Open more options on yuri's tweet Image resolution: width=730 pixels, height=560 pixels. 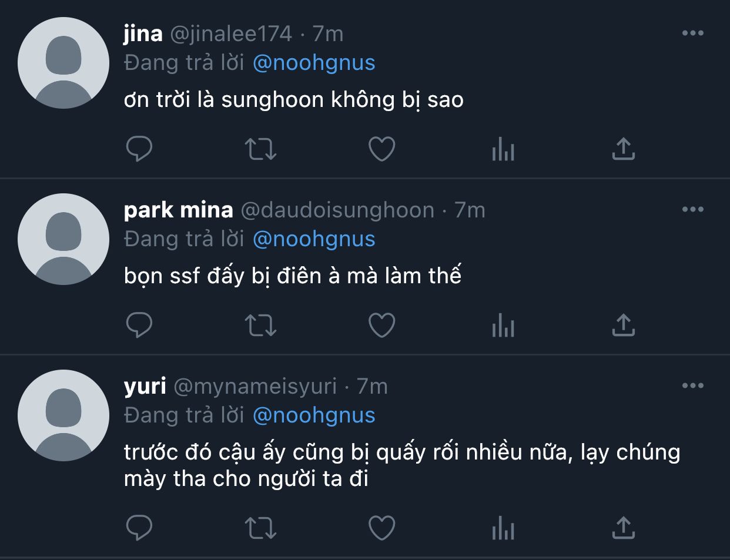[x=693, y=385]
